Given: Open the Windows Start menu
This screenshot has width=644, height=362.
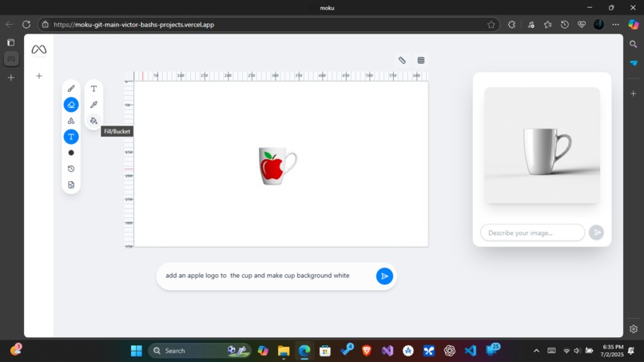Looking at the screenshot, I should click(137, 351).
